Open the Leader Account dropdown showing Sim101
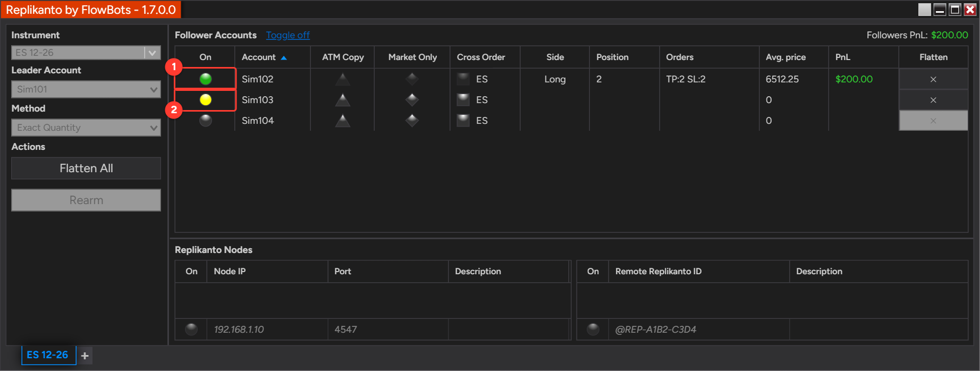980x371 pixels. coord(86,89)
